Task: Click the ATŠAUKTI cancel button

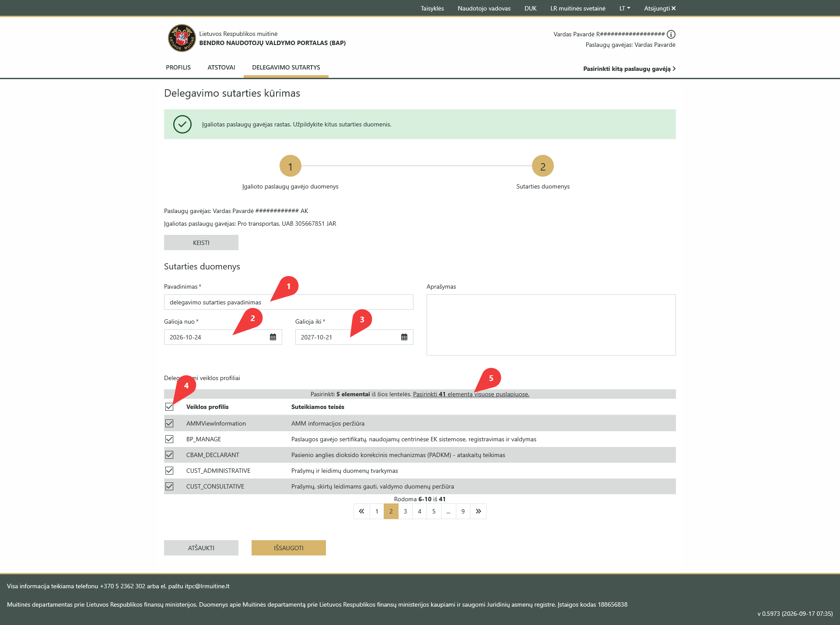Action: point(201,548)
